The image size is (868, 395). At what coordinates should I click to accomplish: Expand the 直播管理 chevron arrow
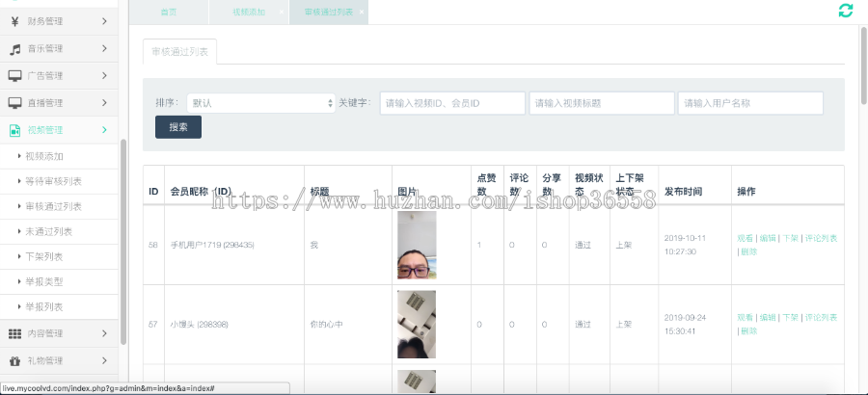(104, 103)
